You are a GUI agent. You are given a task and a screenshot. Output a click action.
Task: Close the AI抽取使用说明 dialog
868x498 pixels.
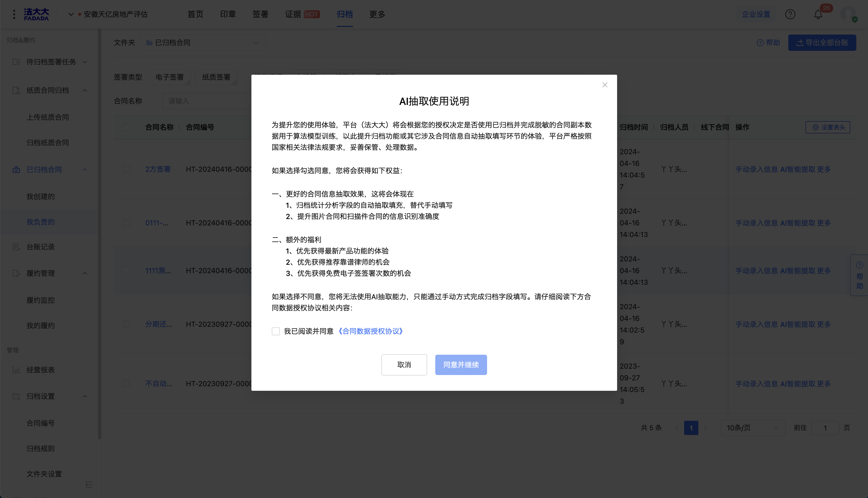click(604, 85)
